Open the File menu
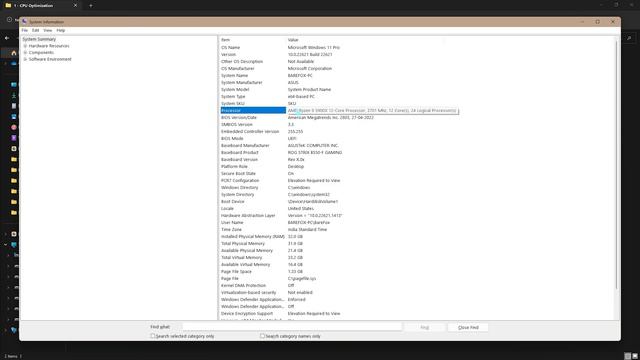This screenshot has width=640, height=360. point(25,30)
